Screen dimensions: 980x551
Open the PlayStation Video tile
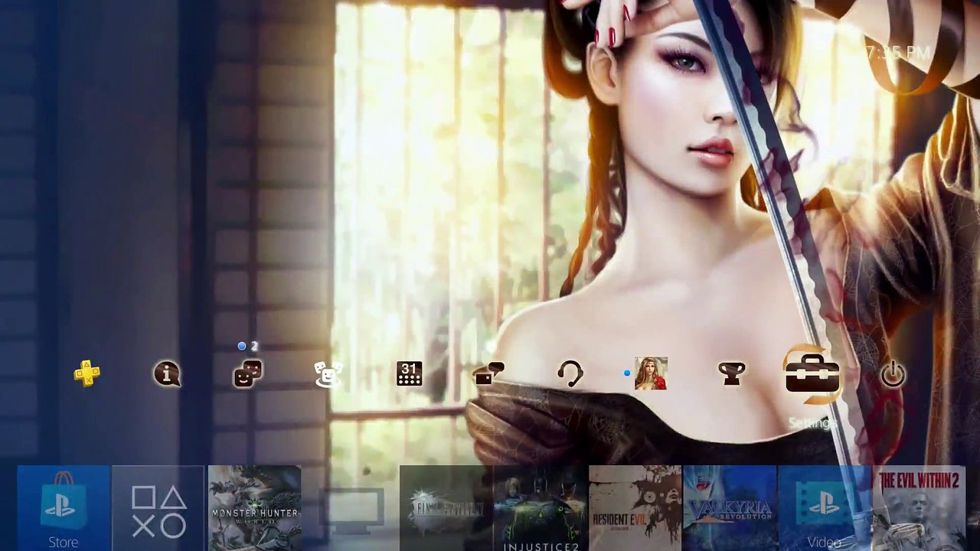[825, 508]
